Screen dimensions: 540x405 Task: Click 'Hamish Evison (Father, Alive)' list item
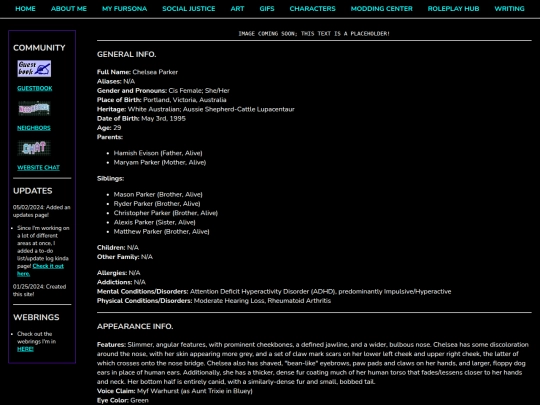click(x=158, y=153)
